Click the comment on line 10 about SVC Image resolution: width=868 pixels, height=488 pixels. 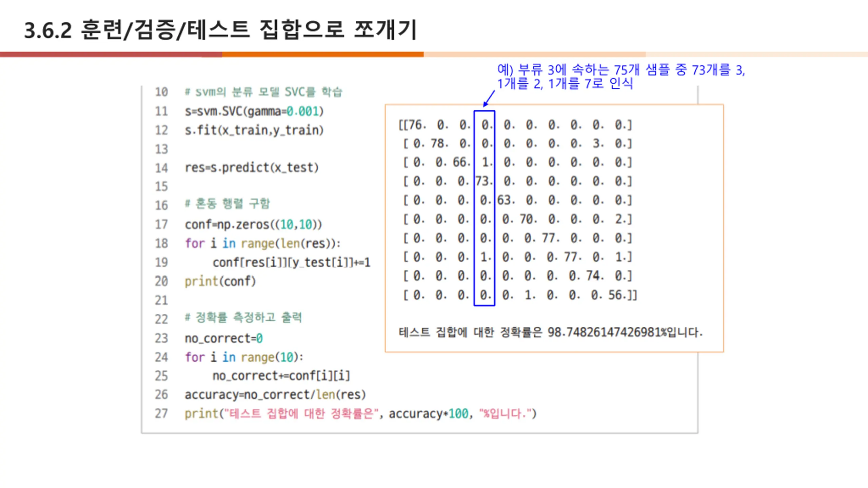pyautogui.click(x=264, y=92)
